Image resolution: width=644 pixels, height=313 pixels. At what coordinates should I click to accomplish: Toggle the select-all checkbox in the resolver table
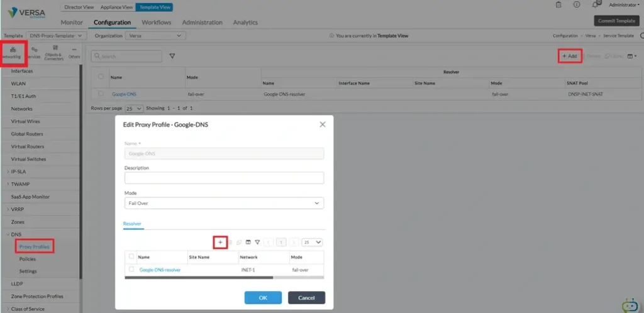(x=131, y=256)
